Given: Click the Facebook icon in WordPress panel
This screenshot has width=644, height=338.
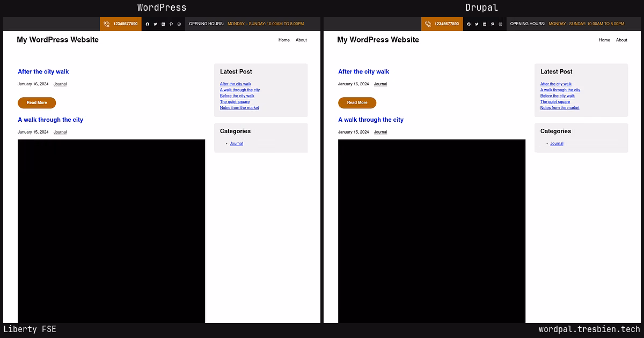Looking at the screenshot, I should click(148, 24).
